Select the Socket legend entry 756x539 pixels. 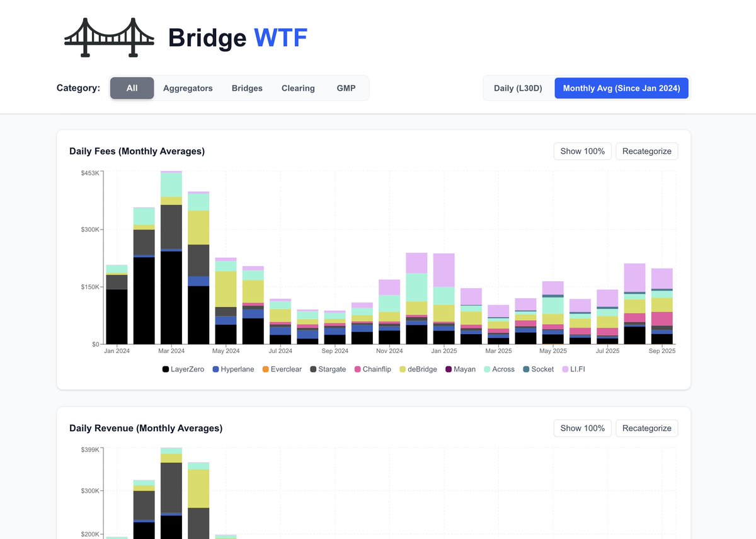click(x=539, y=369)
